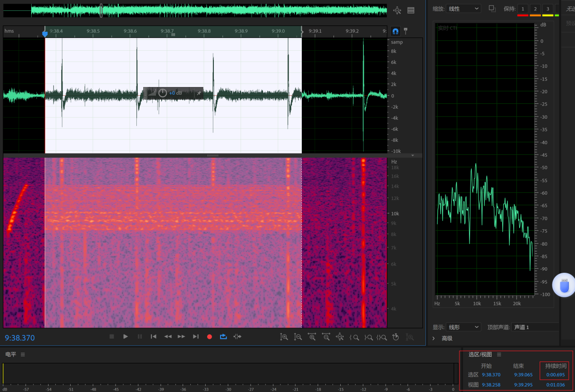Click the scan selection icon next to 缩放

click(x=493, y=9)
